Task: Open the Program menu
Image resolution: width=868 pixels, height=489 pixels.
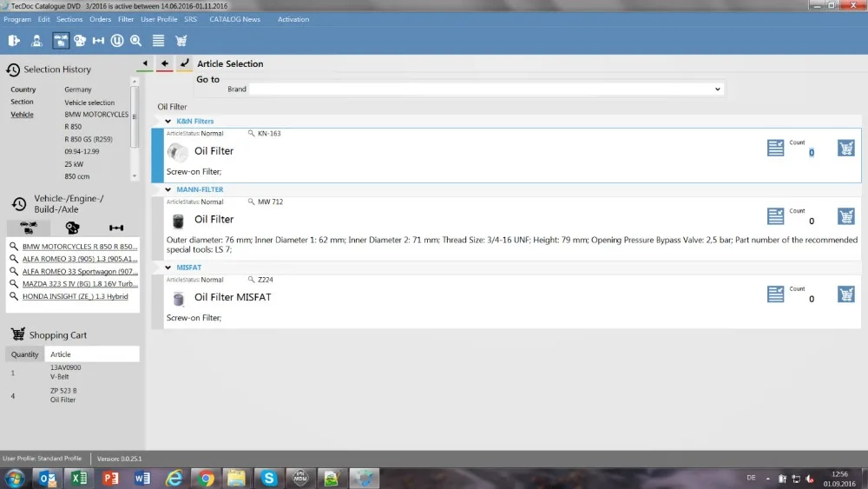Action: pyautogui.click(x=17, y=19)
